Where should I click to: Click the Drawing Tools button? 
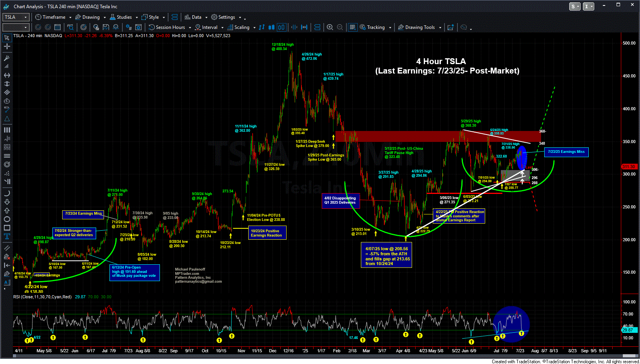coord(417,27)
